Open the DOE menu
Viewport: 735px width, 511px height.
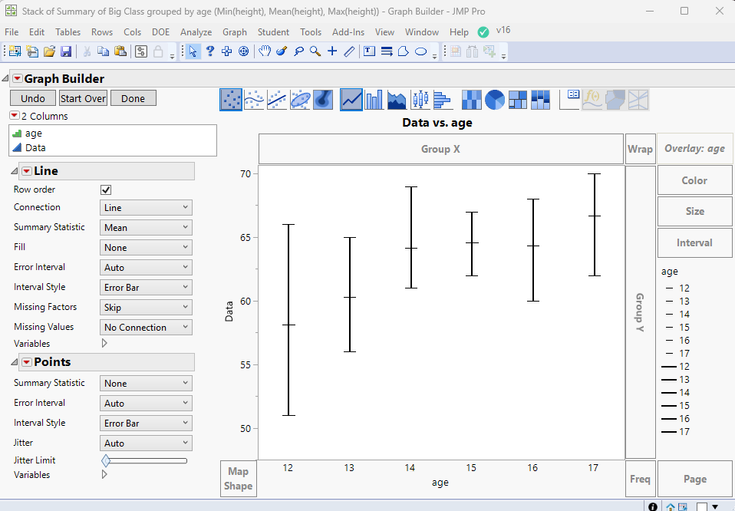[161, 32]
